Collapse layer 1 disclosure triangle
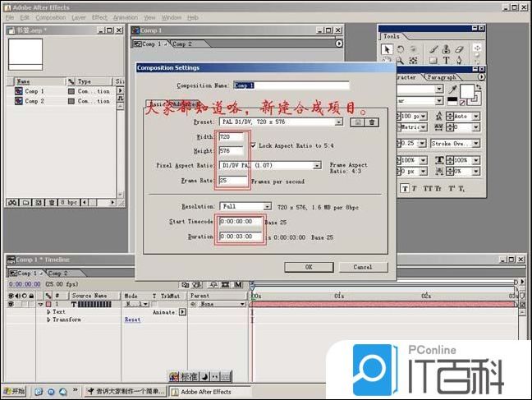The width and height of the screenshot is (532, 400). [40, 304]
